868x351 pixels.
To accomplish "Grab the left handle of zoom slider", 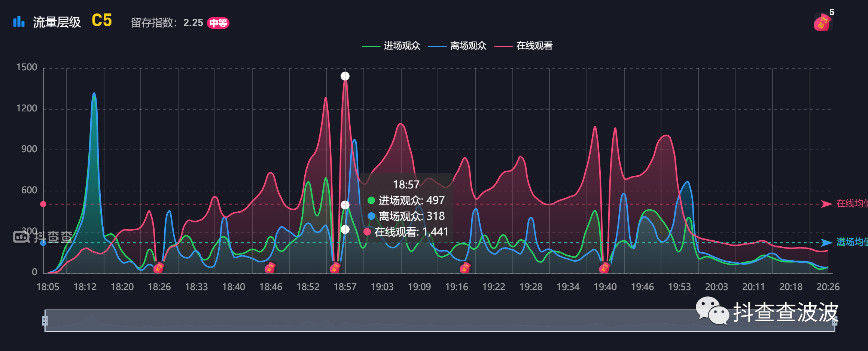I will point(45,321).
